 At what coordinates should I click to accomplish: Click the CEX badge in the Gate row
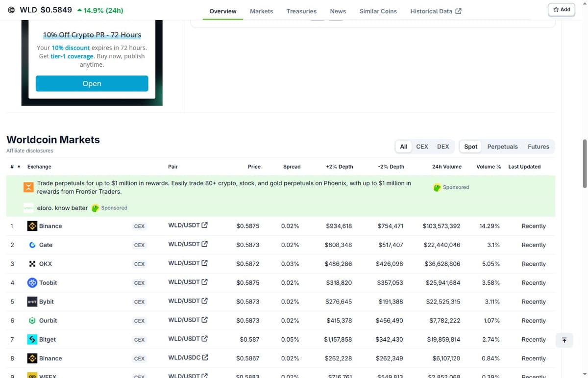point(139,245)
